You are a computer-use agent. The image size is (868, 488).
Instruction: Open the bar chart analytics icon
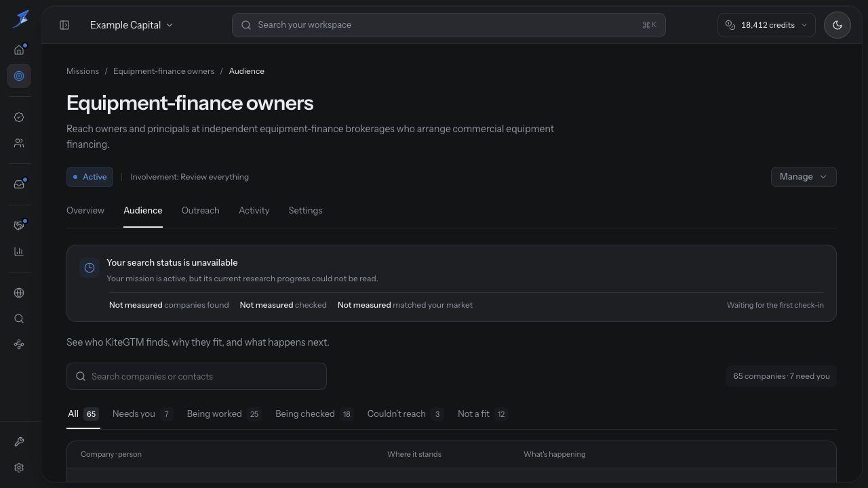point(19,251)
